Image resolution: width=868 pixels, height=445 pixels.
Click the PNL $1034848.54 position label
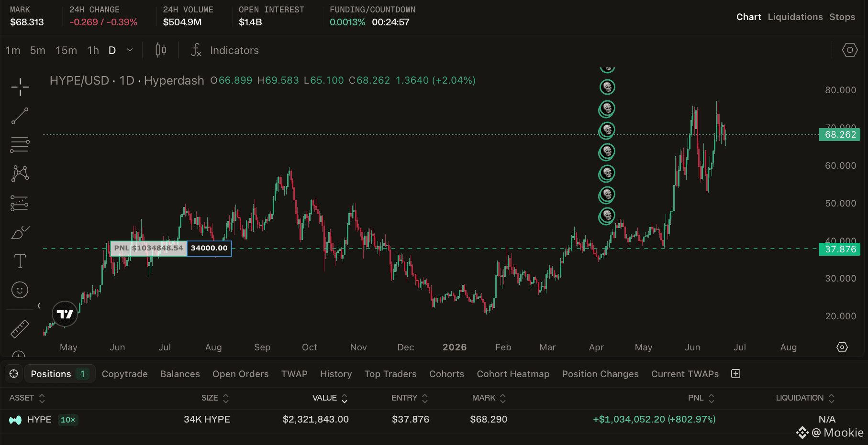coord(148,248)
